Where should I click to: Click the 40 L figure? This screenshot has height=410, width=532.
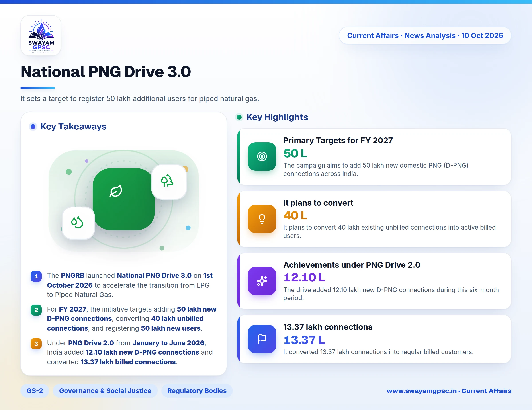(x=295, y=215)
